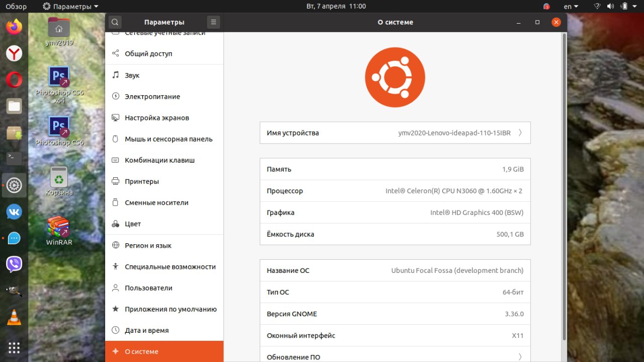The height and width of the screenshot is (362, 644).
Task: Open Обзор activities overview
Action: (x=16, y=7)
